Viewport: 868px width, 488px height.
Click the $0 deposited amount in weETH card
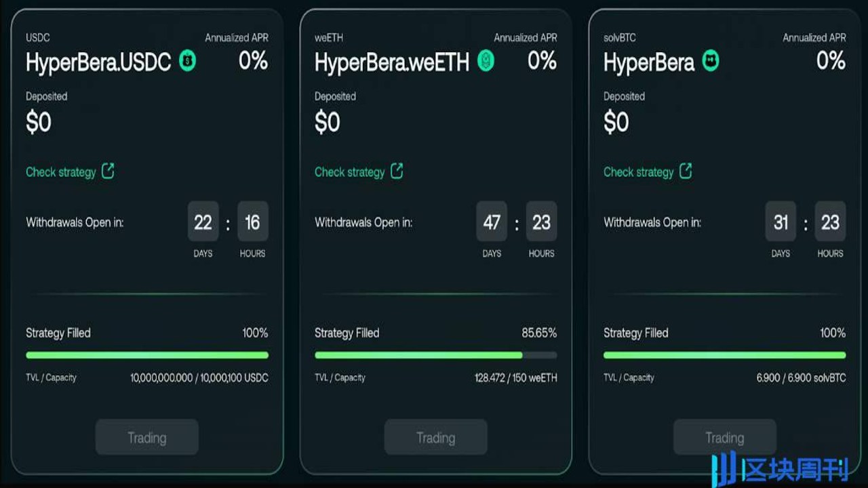click(x=328, y=123)
